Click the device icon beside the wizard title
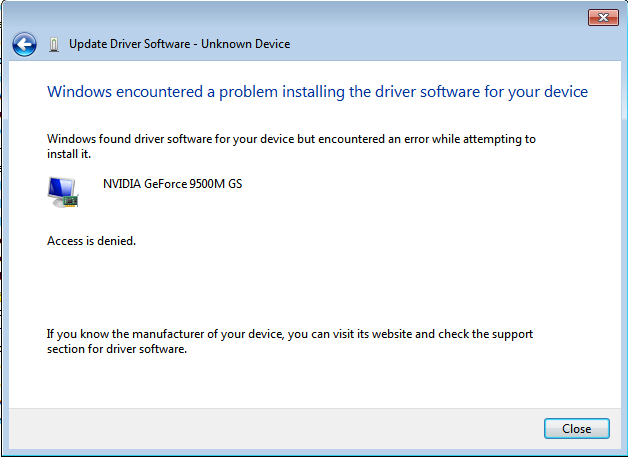Screen dimensions: 628x458 pyautogui.click(x=54, y=44)
